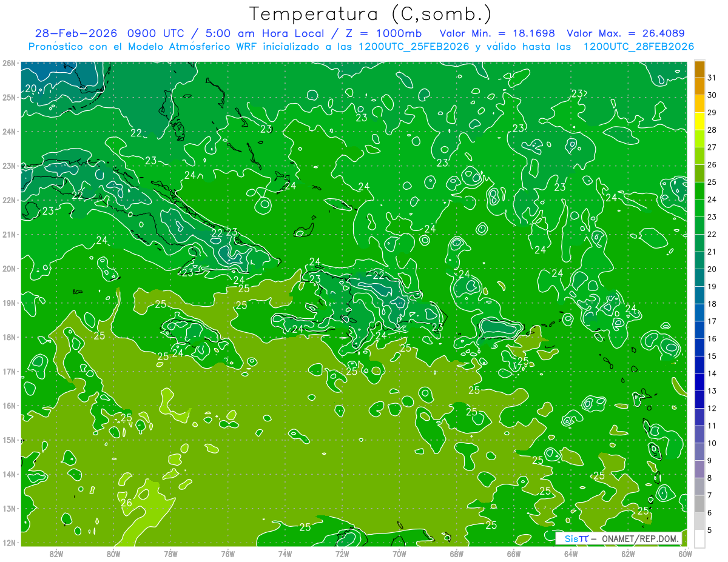Viewport: 728px width, 562px height.
Task: Click the 8 label on the color scale
Action: pos(710,478)
